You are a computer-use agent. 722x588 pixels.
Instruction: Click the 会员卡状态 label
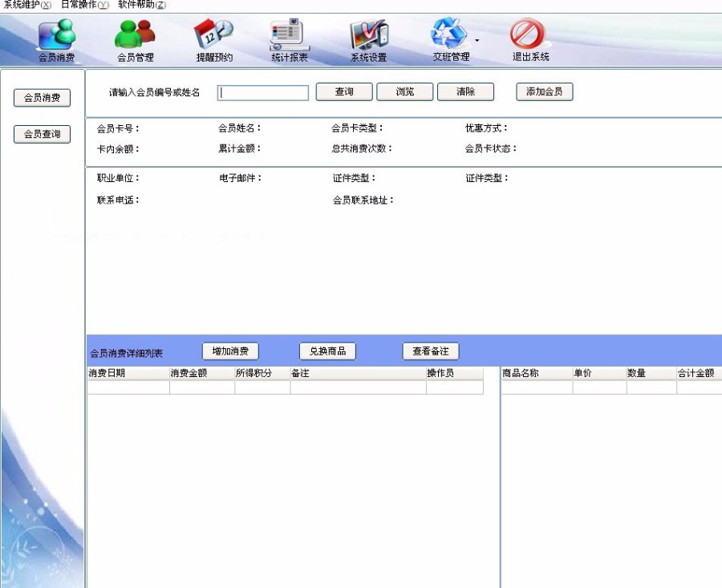pyautogui.click(x=491, y=148)
